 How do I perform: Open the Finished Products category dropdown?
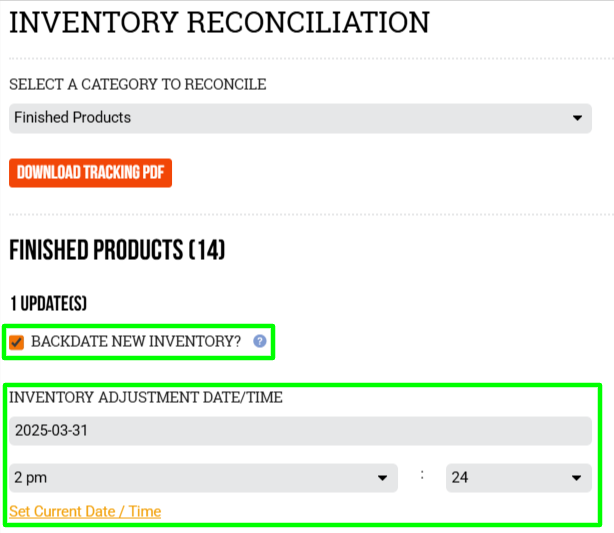click(x=300, y=118)
